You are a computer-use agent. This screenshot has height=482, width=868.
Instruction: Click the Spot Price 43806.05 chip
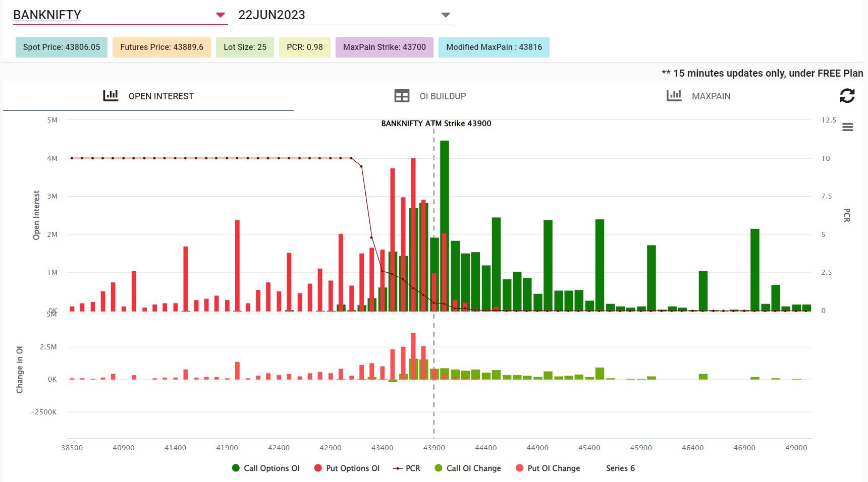pyautogui.click(x=62, y=47)
